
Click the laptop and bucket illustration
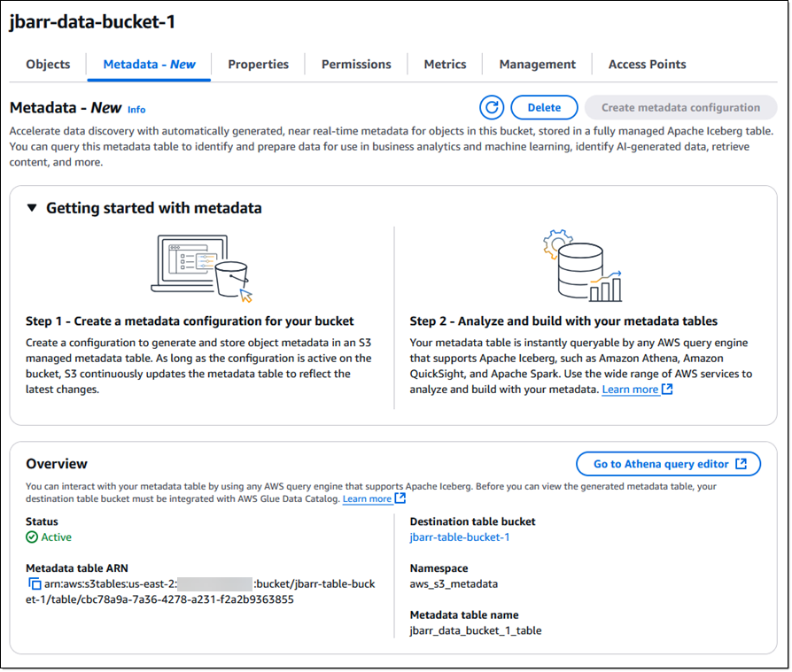201,268
